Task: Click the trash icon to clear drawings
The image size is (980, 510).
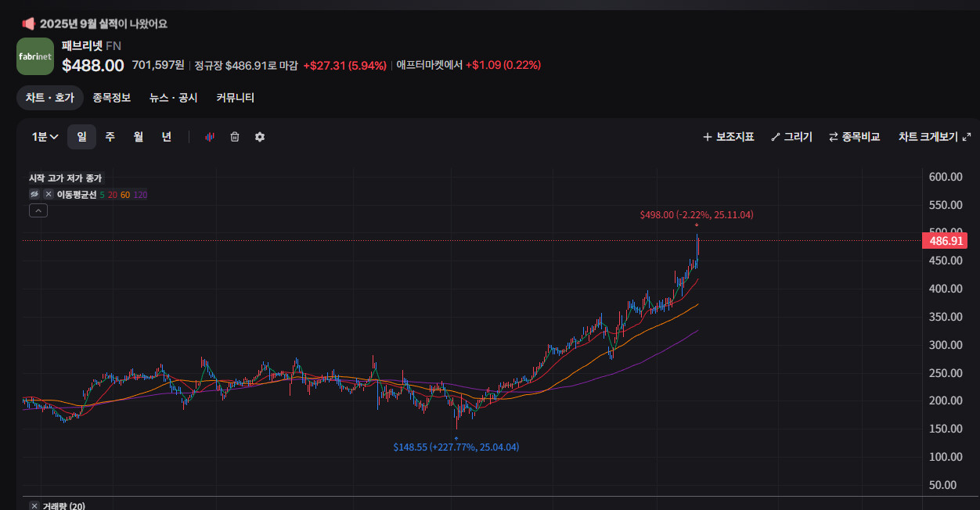Action: [x=235, y=137]
